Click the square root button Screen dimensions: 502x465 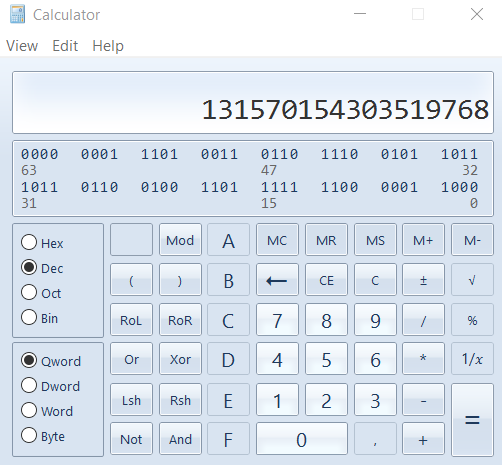(x=472, y=280)
